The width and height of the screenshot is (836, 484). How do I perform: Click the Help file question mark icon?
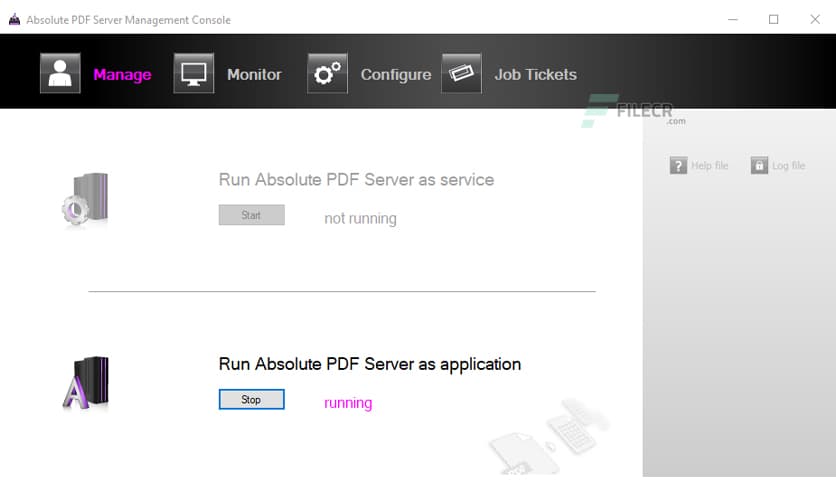click(678, 165)
